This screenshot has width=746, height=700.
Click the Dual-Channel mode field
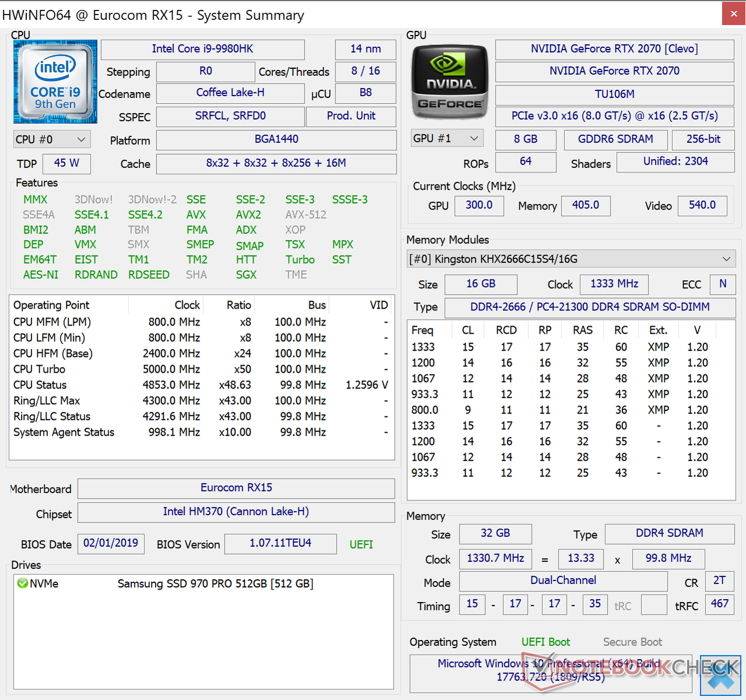pos(563,581)
